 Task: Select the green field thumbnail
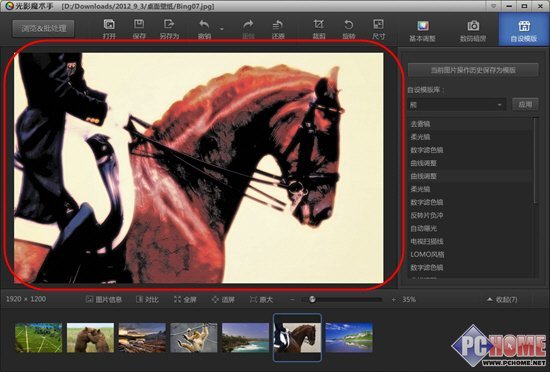coord(39,338)
